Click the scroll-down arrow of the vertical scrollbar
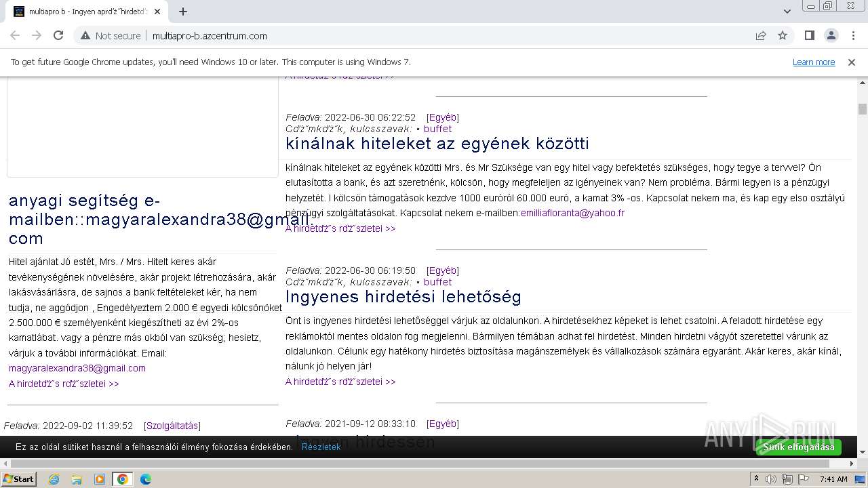This screenshot has height=488, width=868. pos(863,452)
